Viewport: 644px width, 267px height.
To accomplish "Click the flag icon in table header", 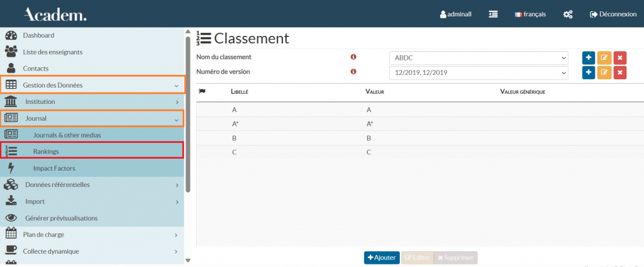I will tap(202, 91).
